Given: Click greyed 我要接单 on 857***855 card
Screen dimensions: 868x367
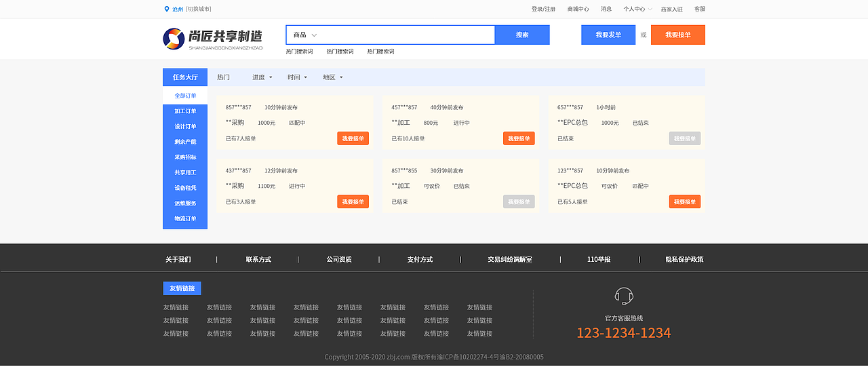Looking at the screenshot, I should click(x=519, y=202).
